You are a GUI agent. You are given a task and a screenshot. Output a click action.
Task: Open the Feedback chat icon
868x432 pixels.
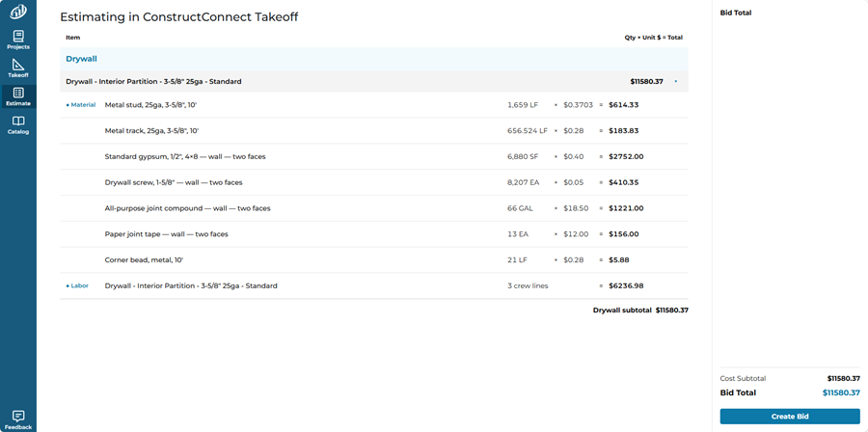pyautogui.click(x=18, y=419)
